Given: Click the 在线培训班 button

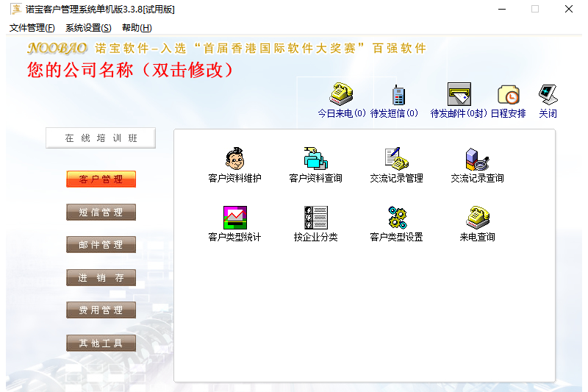Looking at the screenshot, I should pyautogui.click(x=101, y=138).
